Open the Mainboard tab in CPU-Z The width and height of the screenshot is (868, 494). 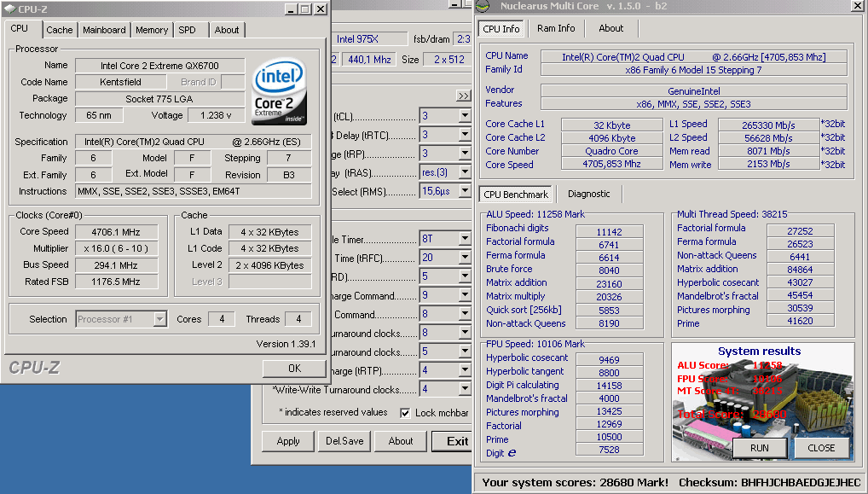(x=104, y=30)
